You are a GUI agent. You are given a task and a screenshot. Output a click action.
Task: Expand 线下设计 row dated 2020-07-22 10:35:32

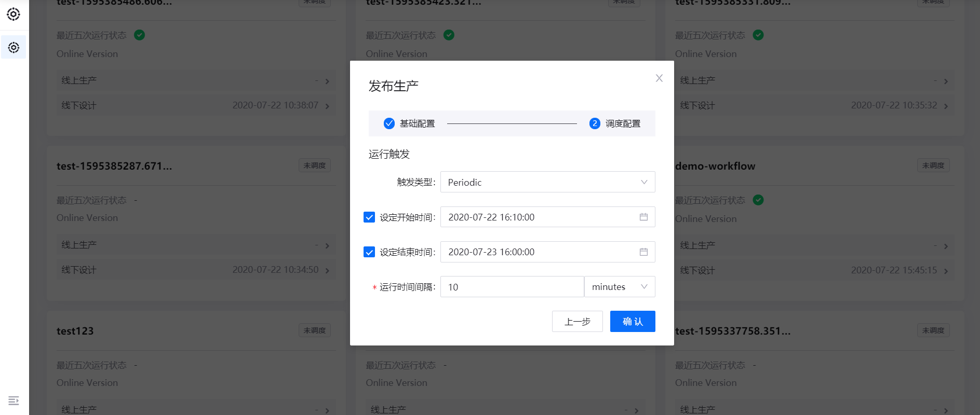[x=814, y=105]
